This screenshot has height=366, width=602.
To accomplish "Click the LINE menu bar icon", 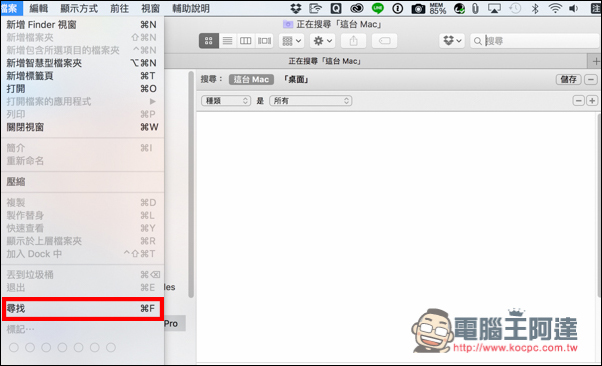I will point(378,8).
